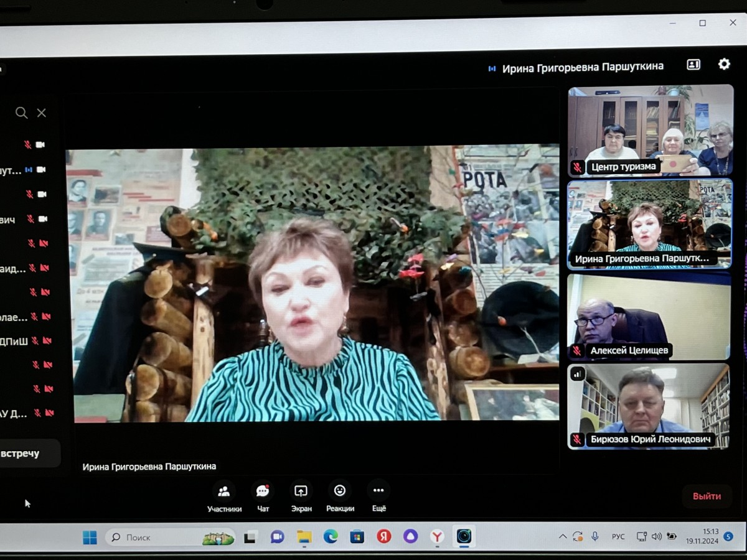Open the РУС input language switcher

[x=618, y=536]
